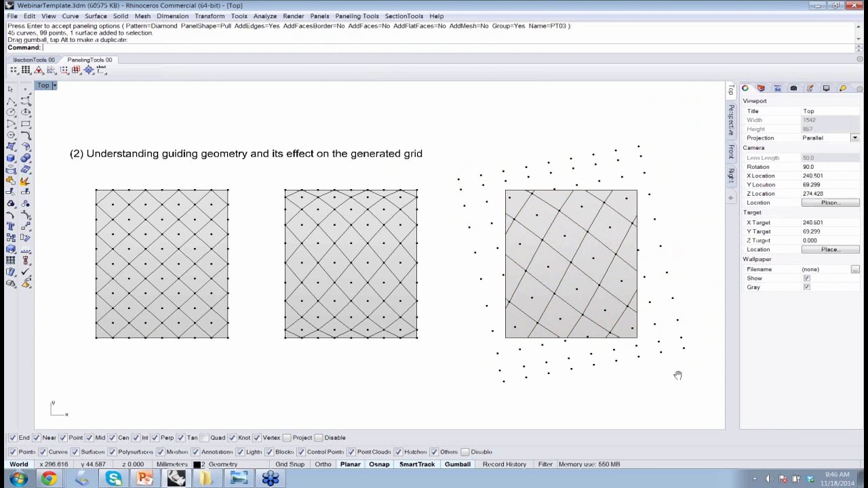Pick the Rectangle tool in left toolbar

click(x=26, y=124)
